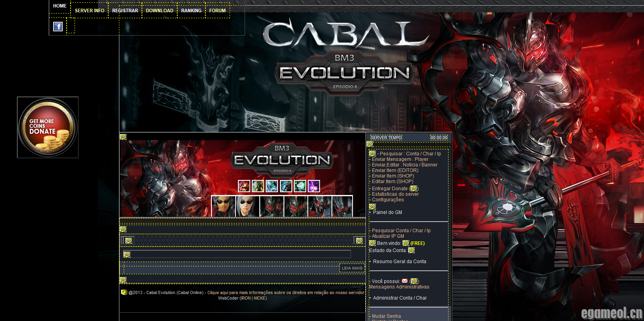This screenshot has width=644, height=321.
Task: Click the first sunglasses character portrait
Action: (x=223, y=206)
